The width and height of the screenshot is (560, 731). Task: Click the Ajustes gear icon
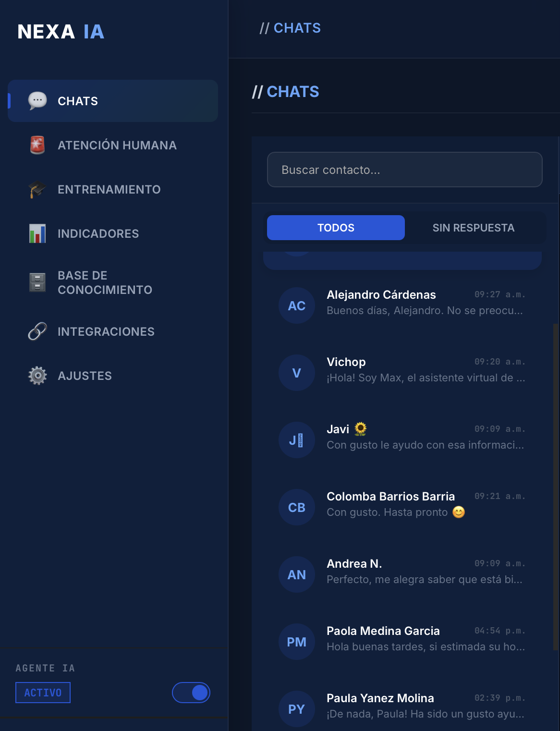37,376
